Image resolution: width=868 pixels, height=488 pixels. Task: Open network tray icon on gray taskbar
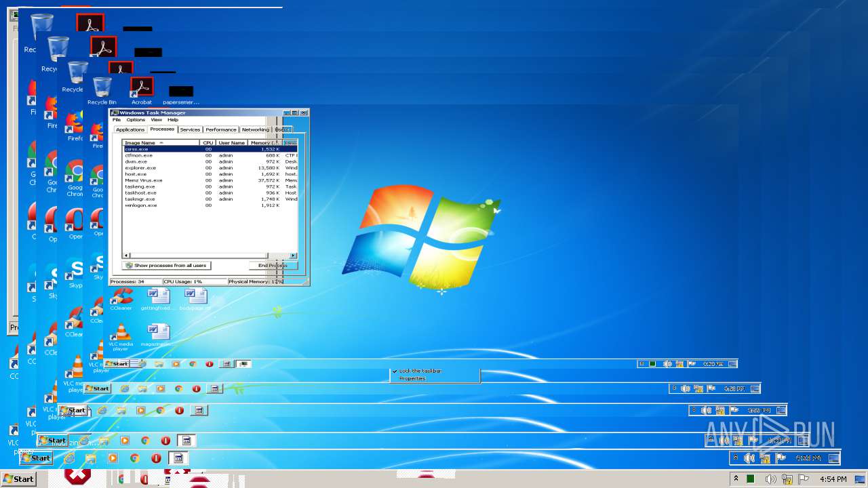[787, 479]
